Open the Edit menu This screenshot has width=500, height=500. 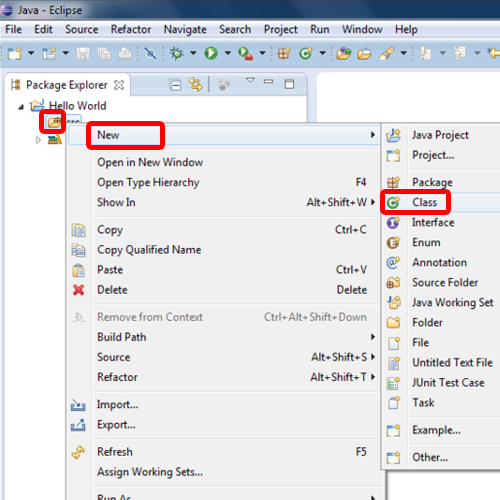pyautogui.click(x=43, y=29)
